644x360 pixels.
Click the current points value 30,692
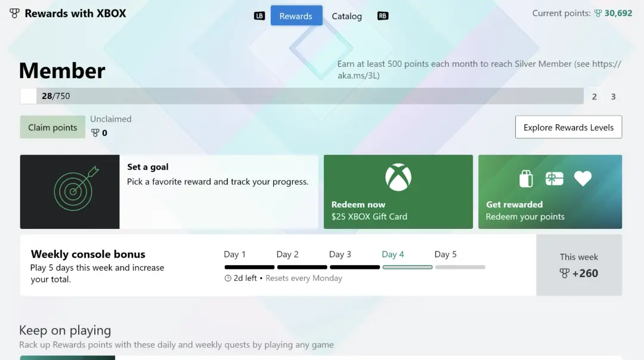pyautogui.click(x=618, y=13)
